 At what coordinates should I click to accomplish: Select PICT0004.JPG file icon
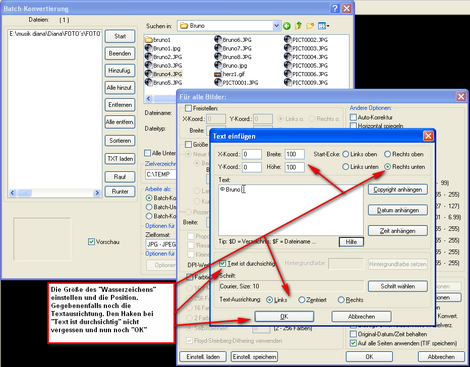tap(288, 57)
